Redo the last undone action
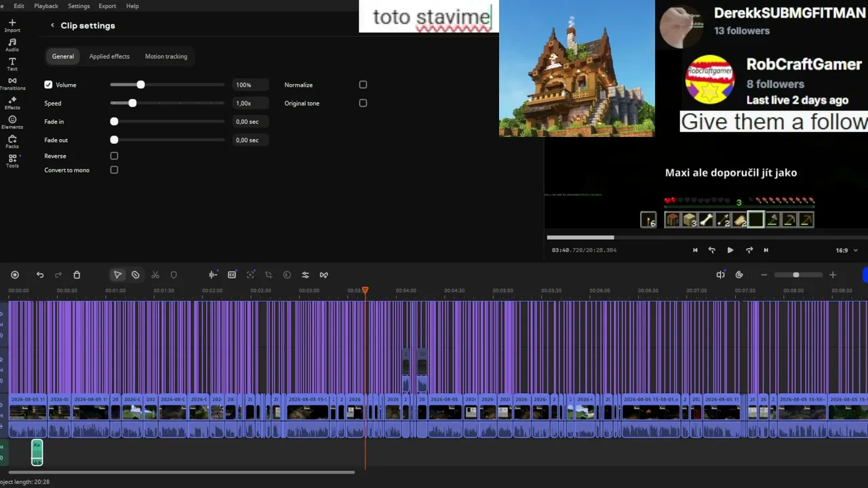 tap(58, 274)
